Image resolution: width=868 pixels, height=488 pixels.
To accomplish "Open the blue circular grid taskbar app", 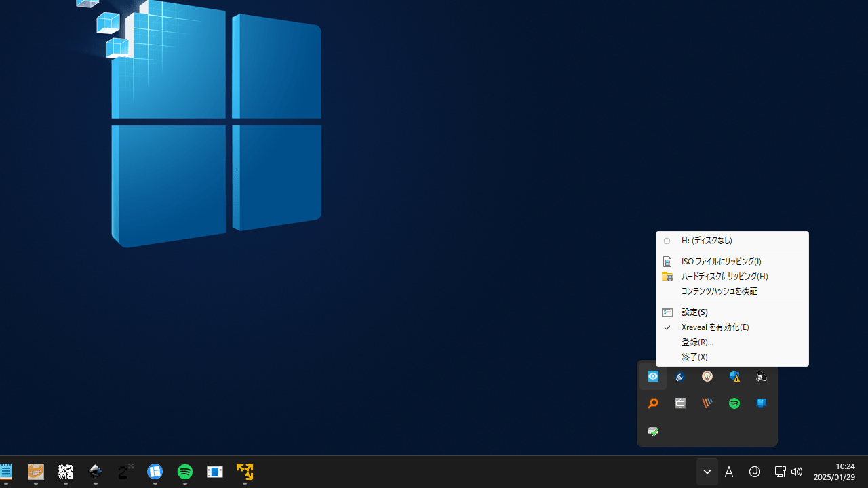I will click(155, 472).
